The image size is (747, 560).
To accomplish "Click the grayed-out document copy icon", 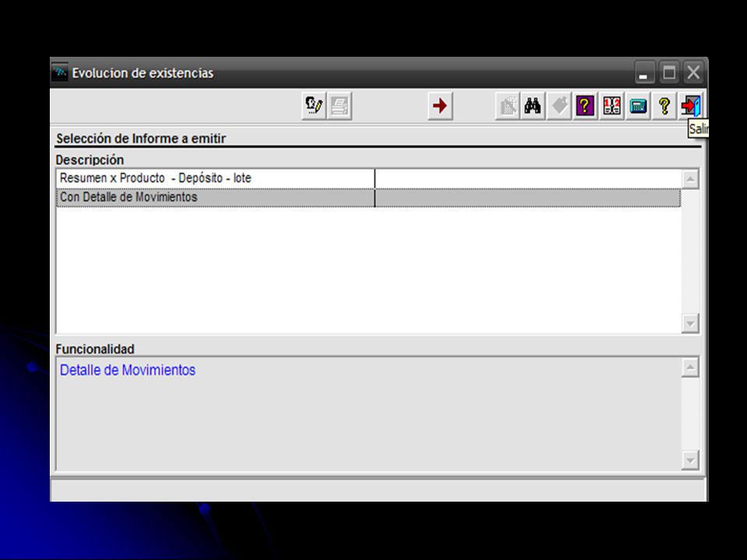I will [x=508, y=106].
